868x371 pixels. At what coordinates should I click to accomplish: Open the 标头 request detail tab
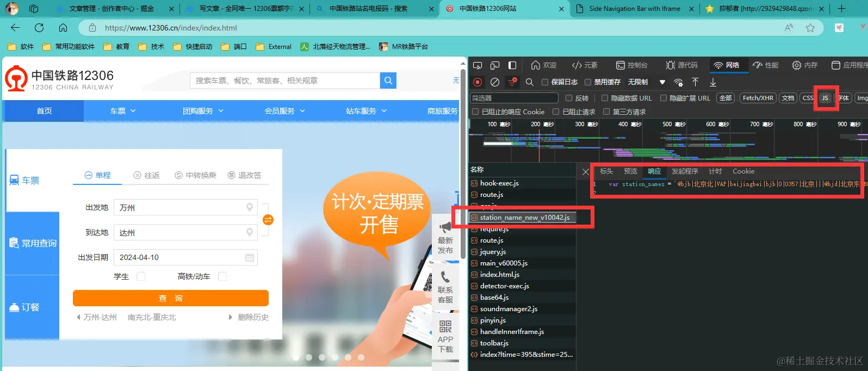606,171
